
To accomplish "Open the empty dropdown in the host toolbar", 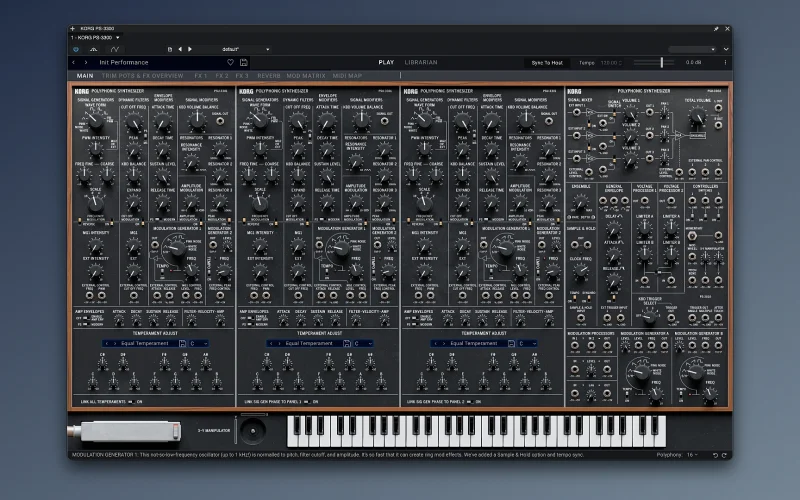I will [692, 49].
